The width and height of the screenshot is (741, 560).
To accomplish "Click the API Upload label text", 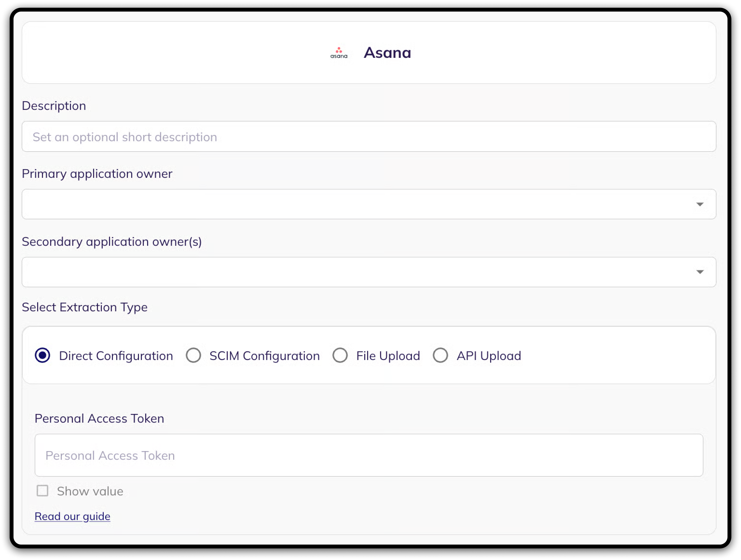I will [x=489, y=356].
